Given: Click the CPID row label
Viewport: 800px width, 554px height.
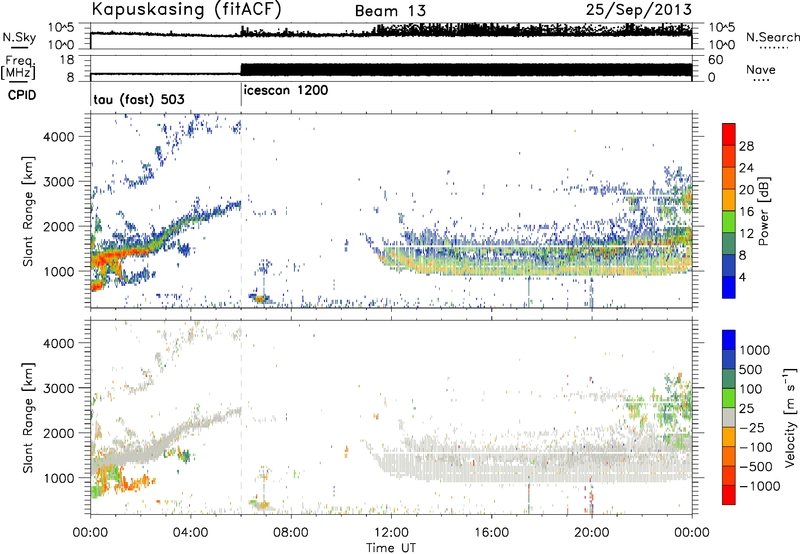Looking at the screenshot, I should pyautogui.click(x=22, y=95).
